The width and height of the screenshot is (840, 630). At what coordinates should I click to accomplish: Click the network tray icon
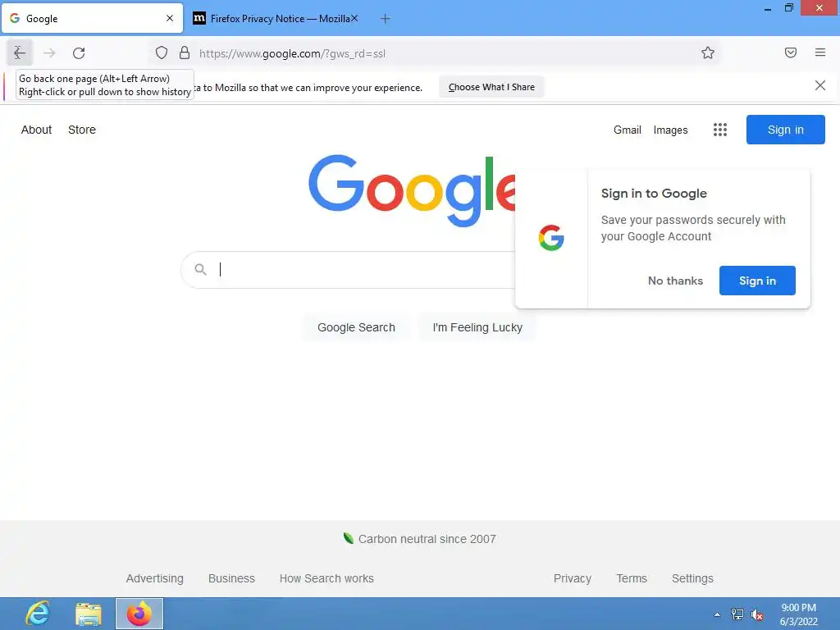737,614
